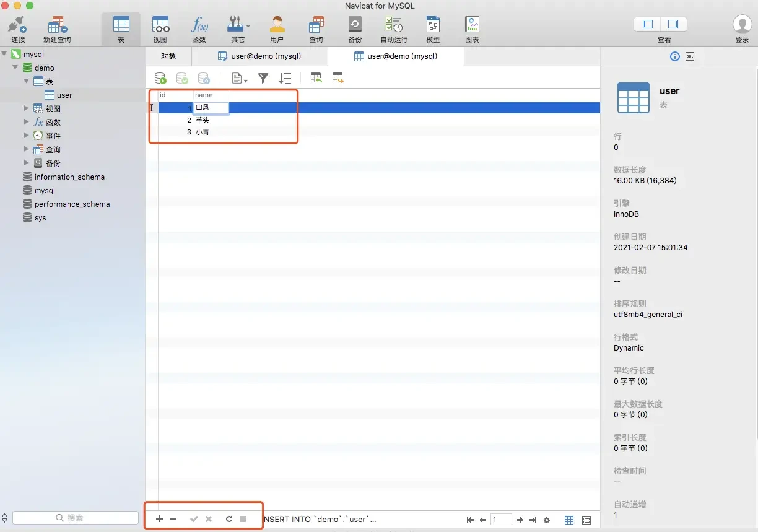758x532 pixels.
Task: Switch to grid view icon
Action: 569,520
